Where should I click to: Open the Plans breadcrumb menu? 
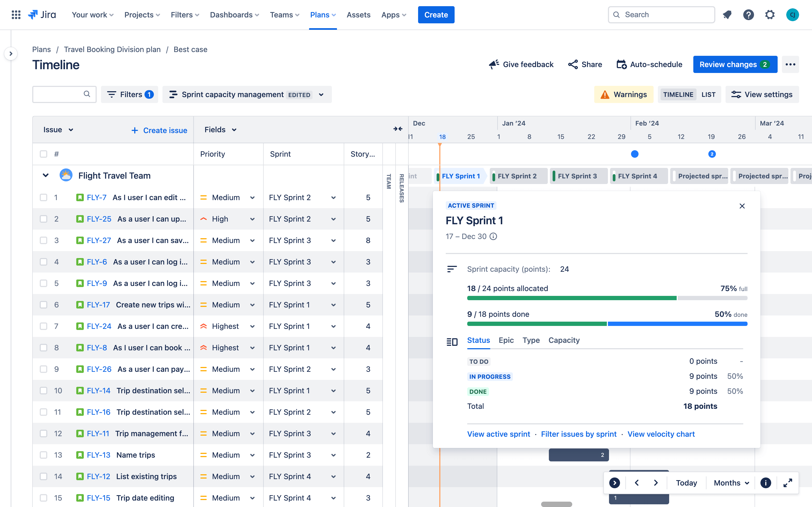point(42,49)
